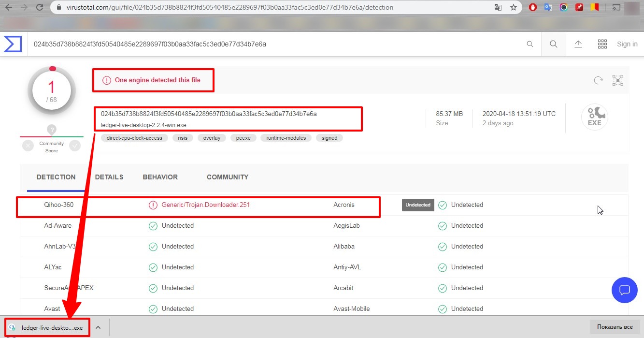Vote positive on community score with checkmark
This screenshot has height=338, width=644.
[75, 145]
